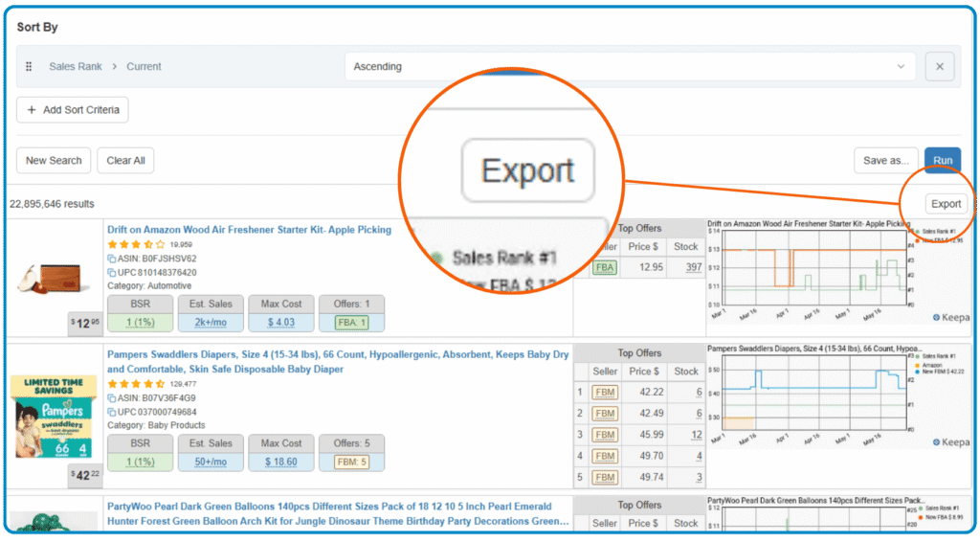Viewport: 980px width, 542px height.
Task: Click the Keepa logo on Pampers chart
Action: (x=950, y=442)
